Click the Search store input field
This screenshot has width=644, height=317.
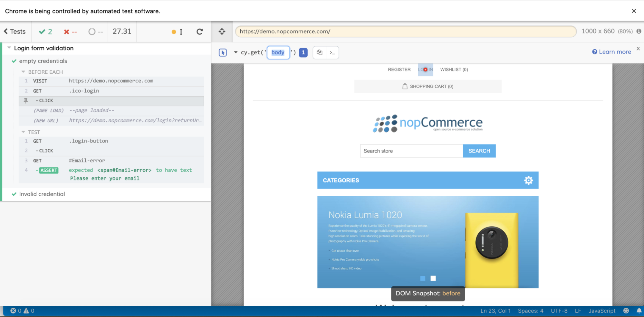click(411, 151)
